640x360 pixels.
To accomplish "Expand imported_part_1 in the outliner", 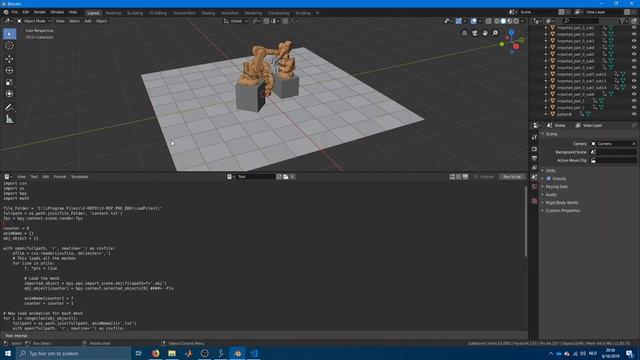I will [x=546, y=101].
